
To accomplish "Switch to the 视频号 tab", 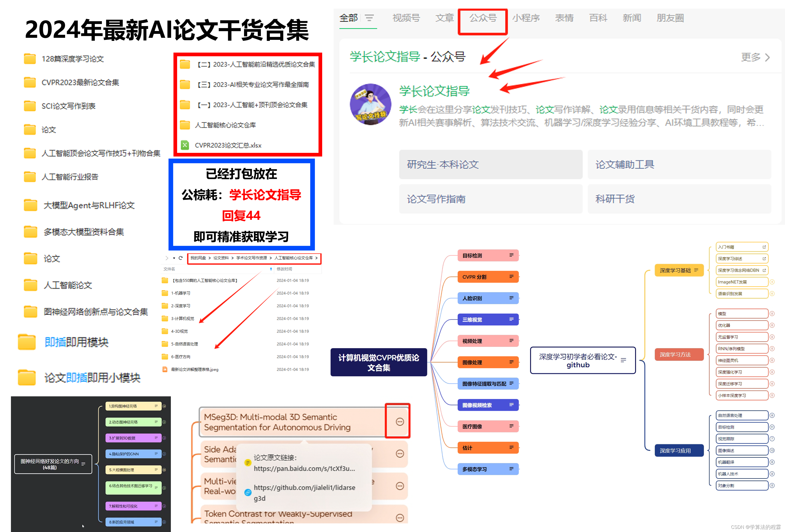I will coord(406,18).
